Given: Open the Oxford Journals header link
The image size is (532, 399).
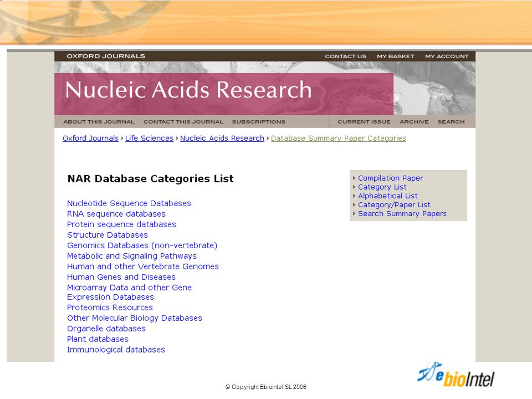Looking at the screenshot, I should 106,56.
